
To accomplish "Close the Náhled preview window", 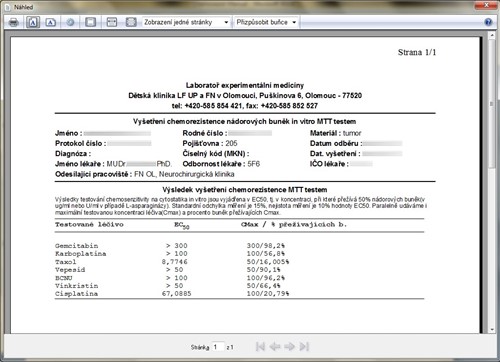I will click(x=486, y=5).
